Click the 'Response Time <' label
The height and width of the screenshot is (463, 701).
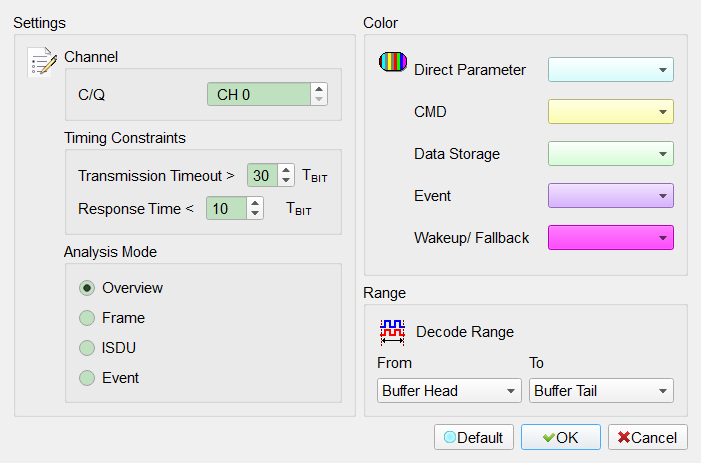(136, 209)
